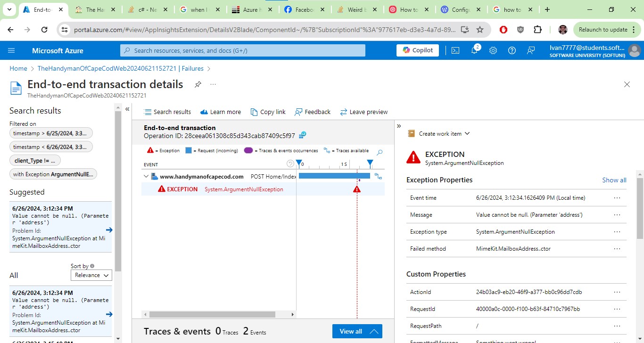Image resolution: width=644 pixels, height=343 pixels.
Task: Open ellipsis menu for RequestPath
Action: click(617, 326)
